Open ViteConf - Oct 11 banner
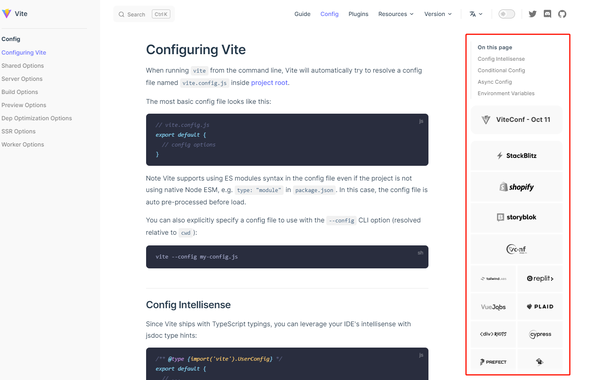Viewport: 600px width, 380px height. (517, 120)
